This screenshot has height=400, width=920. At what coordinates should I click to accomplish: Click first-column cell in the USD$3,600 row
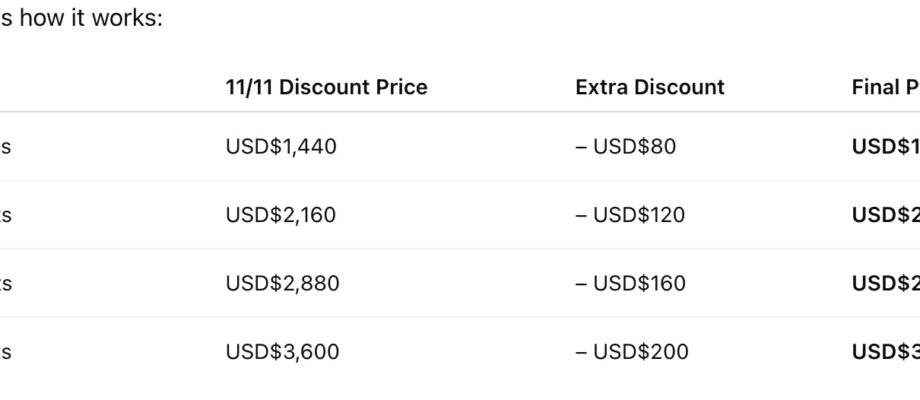coord(6,352)
